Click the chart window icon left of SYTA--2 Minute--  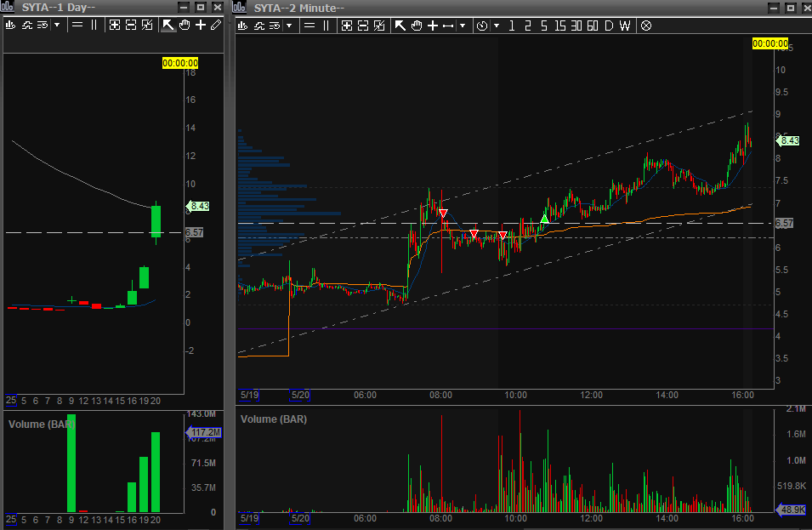(x=239, y=7)
